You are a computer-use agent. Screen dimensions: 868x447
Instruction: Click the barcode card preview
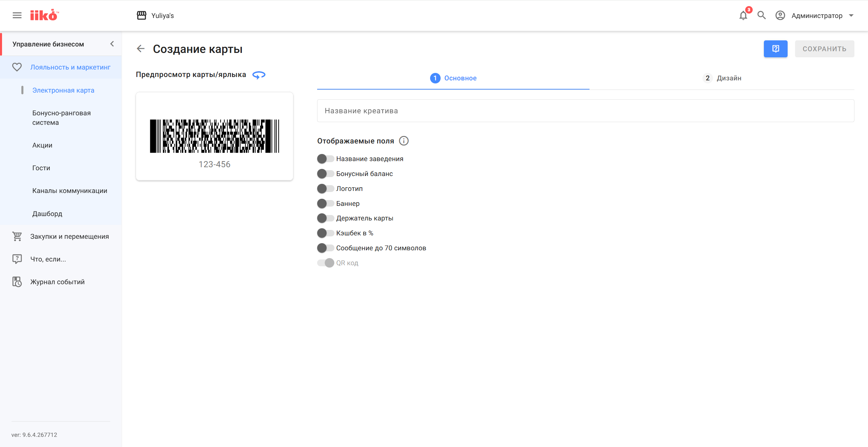click(214, 136)
